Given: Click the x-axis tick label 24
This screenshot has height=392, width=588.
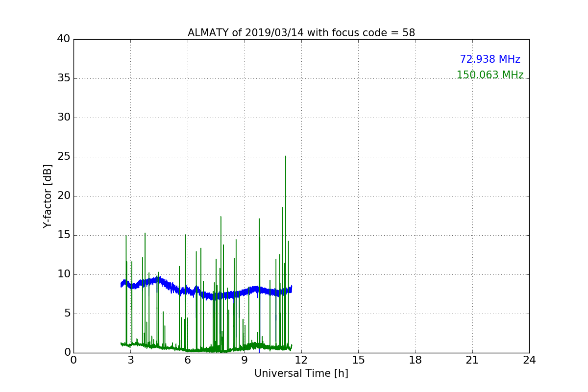Looking at the screenshot, I should point(529,360).
